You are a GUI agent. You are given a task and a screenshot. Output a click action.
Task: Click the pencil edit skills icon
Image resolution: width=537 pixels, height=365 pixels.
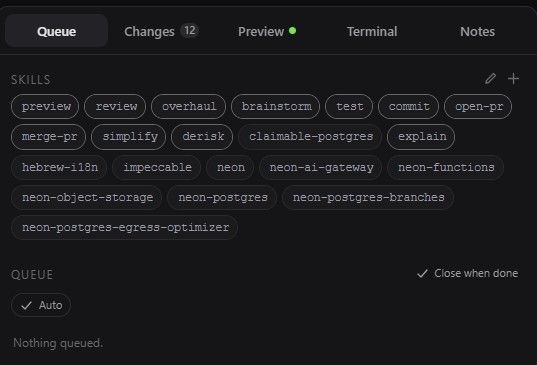[490, 79]
